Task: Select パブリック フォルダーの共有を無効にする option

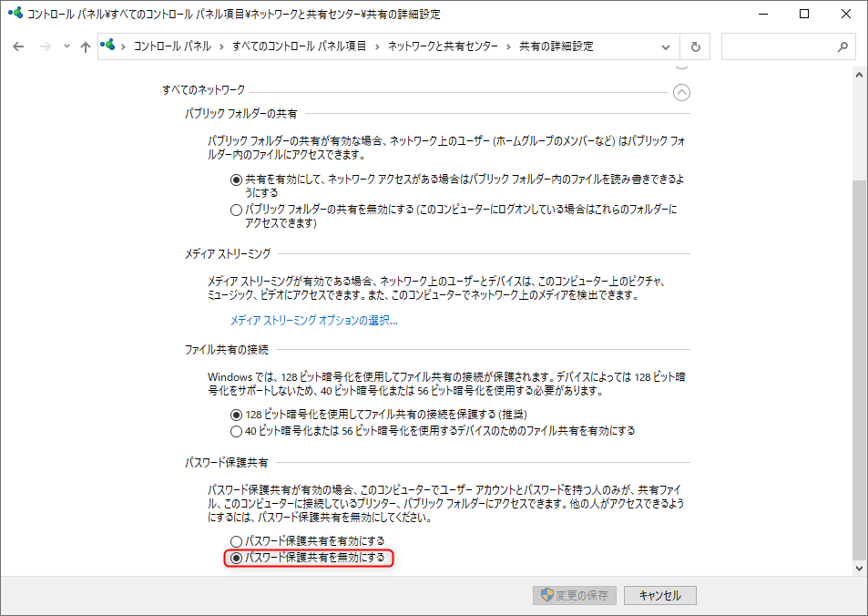Action: coord(237,210)
